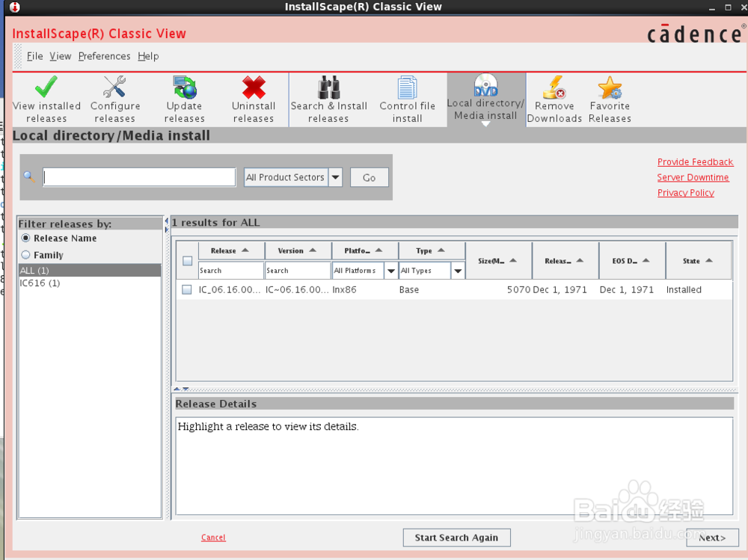
Task: Select Uninstall releases red X icon
Action: (x=254, y=87)
